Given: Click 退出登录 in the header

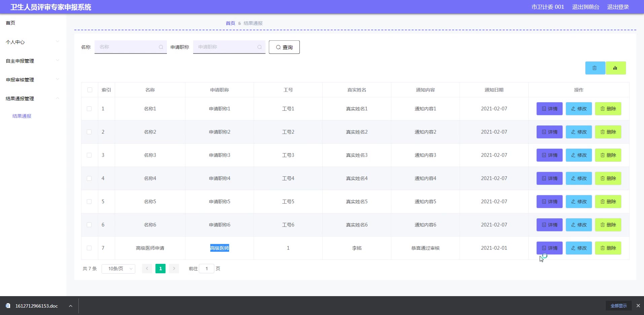Looking at the screenshot, I should pyautogui.click(x=618, y=7).
